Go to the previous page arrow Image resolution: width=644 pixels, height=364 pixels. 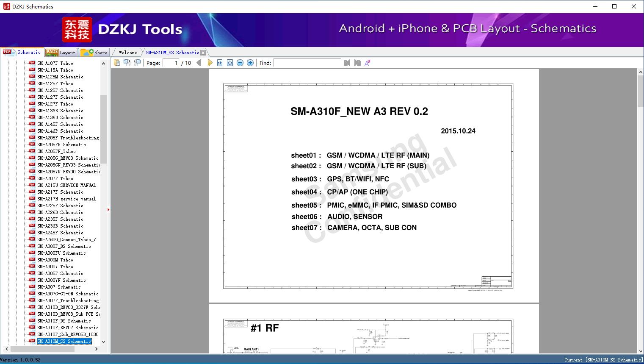[199, 63]
